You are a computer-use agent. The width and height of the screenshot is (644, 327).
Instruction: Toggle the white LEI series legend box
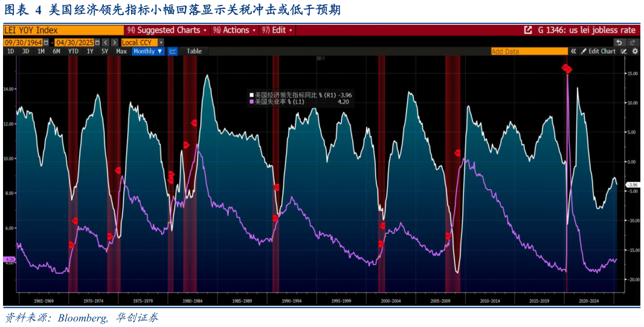tap(251, 95)
